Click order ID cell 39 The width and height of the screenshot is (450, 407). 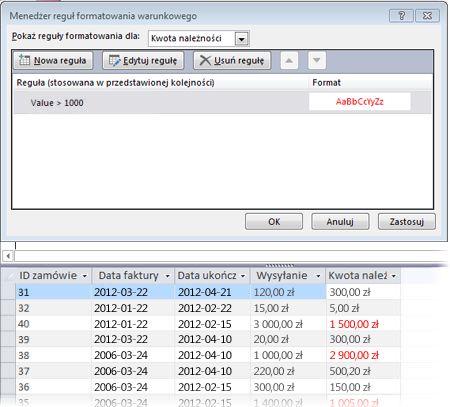click(x=53, y=339)
